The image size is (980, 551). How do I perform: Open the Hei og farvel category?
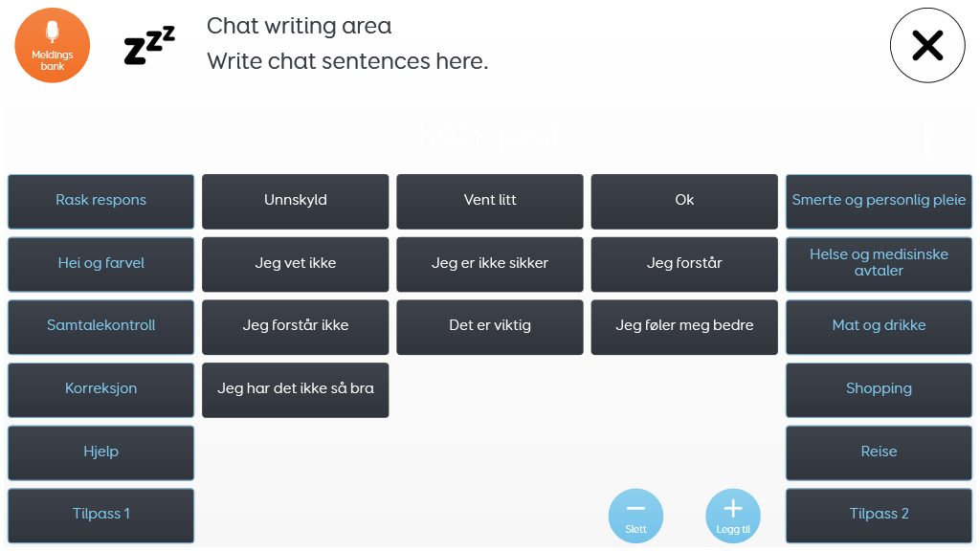tap(101, 265)
